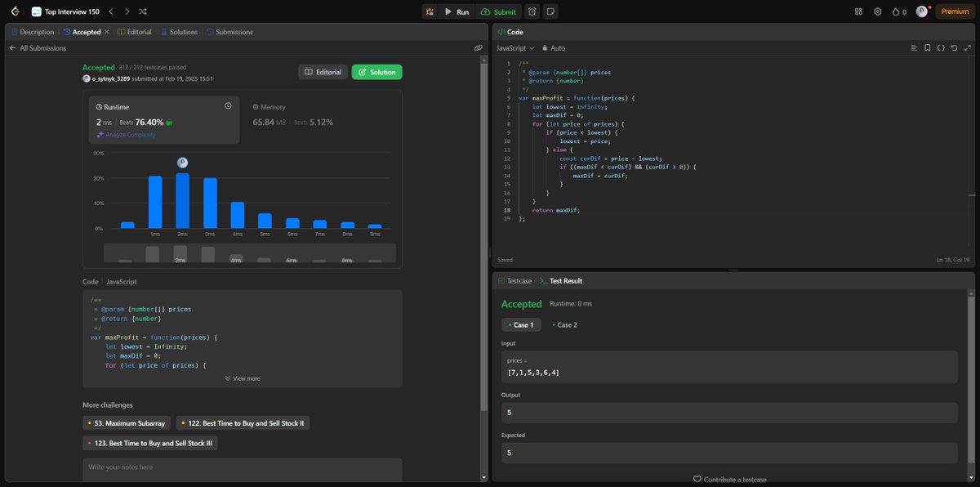Copy submission link icon
Screen dimensions: 980x487
[478, 48]
